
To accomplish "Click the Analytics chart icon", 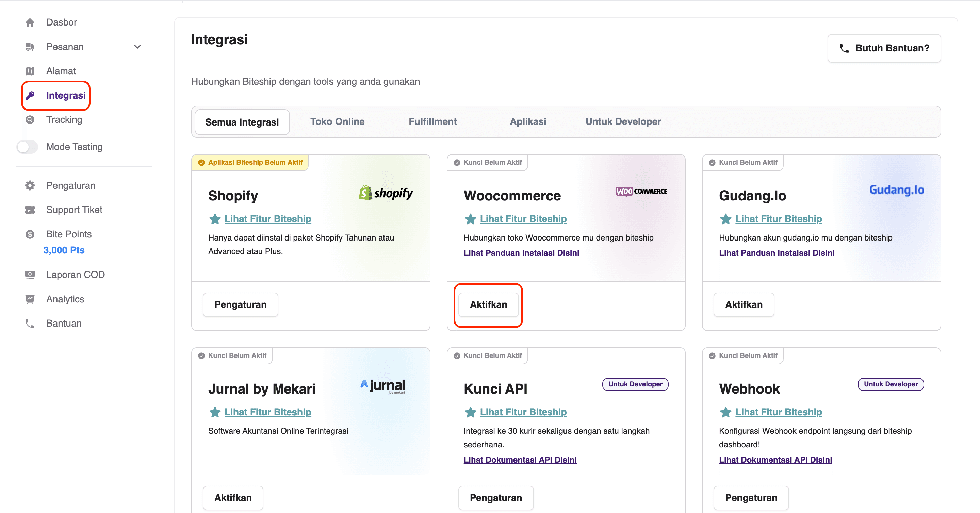I will tap(30, 299).
